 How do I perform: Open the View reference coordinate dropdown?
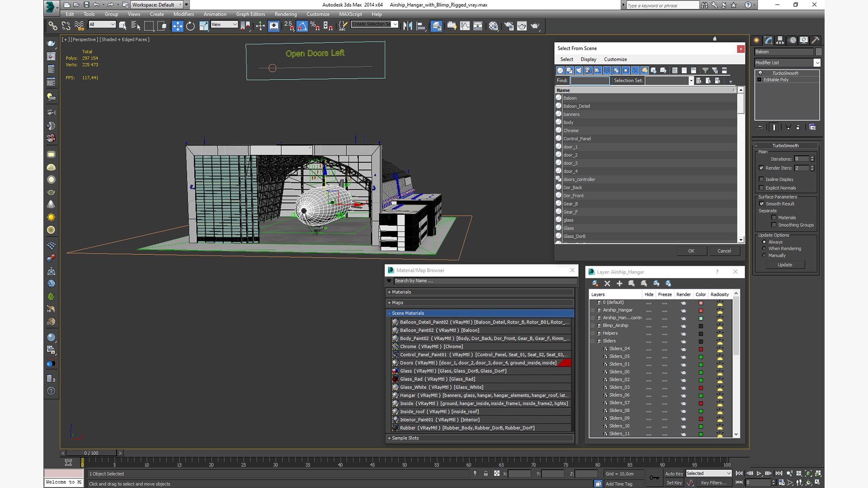click(224, 24)
